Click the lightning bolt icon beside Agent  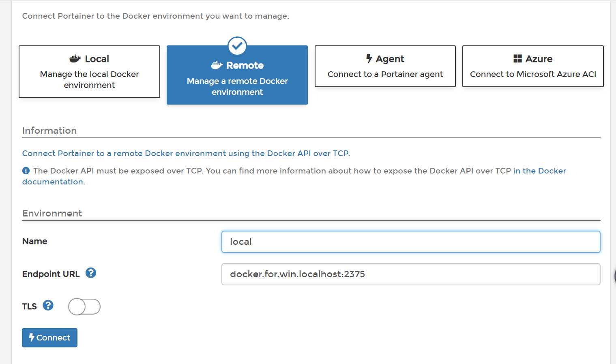[x=369, y=59]
